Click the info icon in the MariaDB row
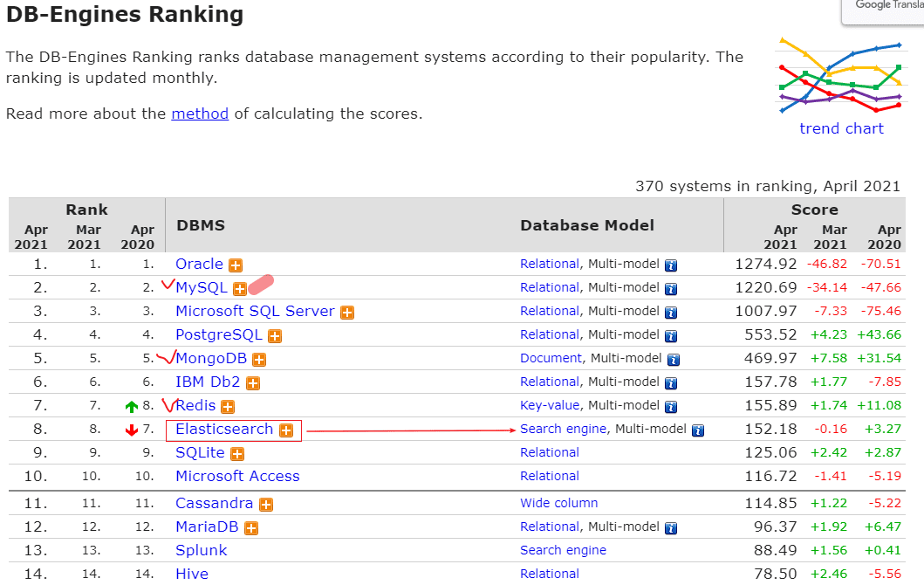924x585 pixels. click(671, 527)
